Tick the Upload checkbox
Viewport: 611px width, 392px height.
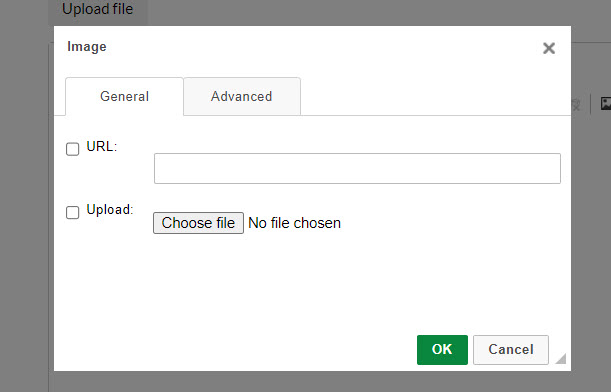(x=72, y=212)
